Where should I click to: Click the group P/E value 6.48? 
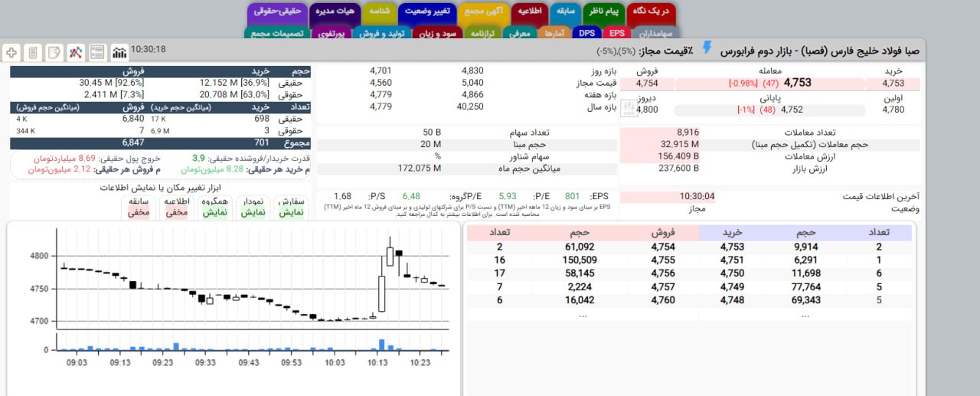411,196
